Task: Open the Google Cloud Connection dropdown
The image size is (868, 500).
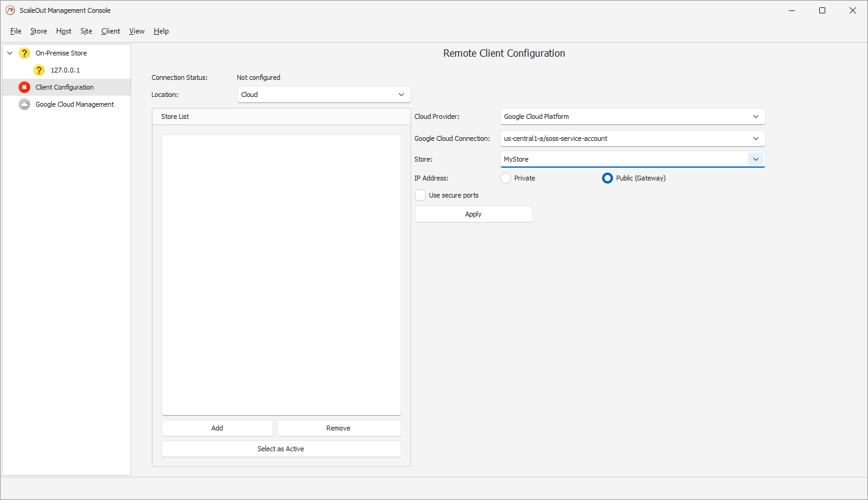Action: [x=633, y=138]
